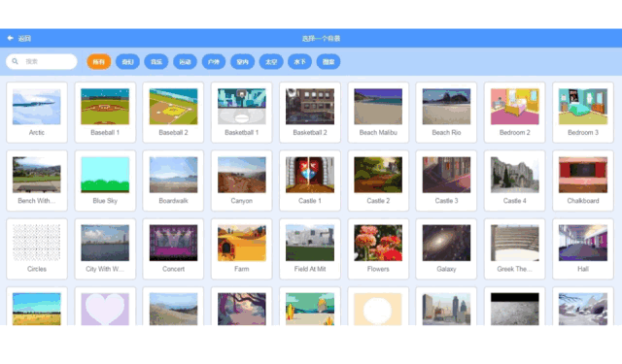Choose the Galaxy backdrop
The height and width of the screenshot is (364, 622).
tap(446, 248)
